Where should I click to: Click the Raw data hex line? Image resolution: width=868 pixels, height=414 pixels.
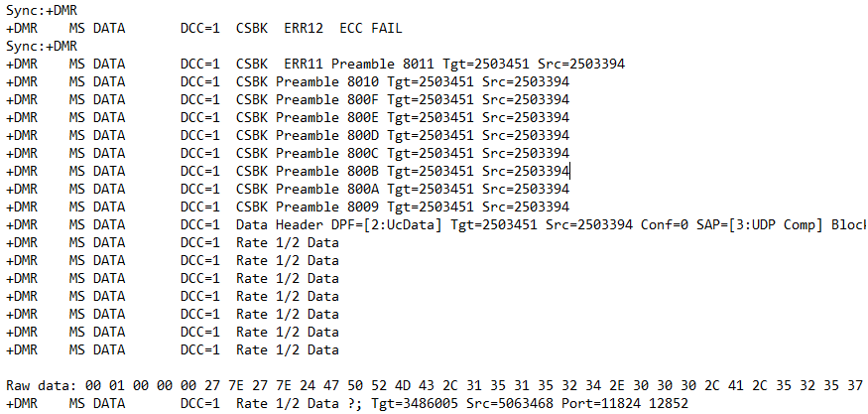point(434,386)
